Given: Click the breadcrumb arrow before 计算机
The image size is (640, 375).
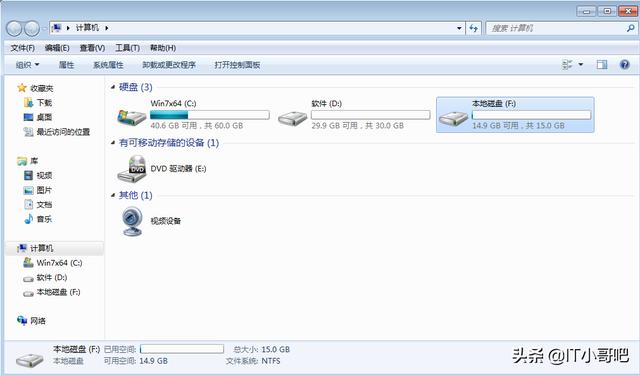Looking at the screenshot, I should 68,28.
